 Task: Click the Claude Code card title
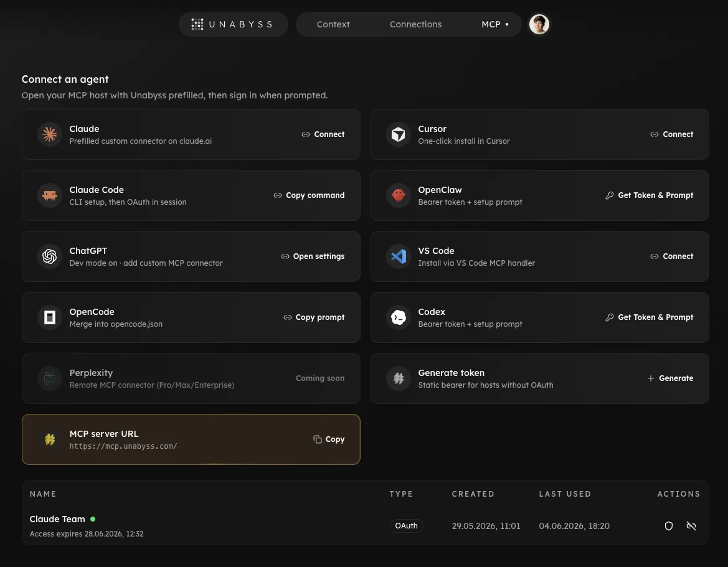(x=97, y=190)
